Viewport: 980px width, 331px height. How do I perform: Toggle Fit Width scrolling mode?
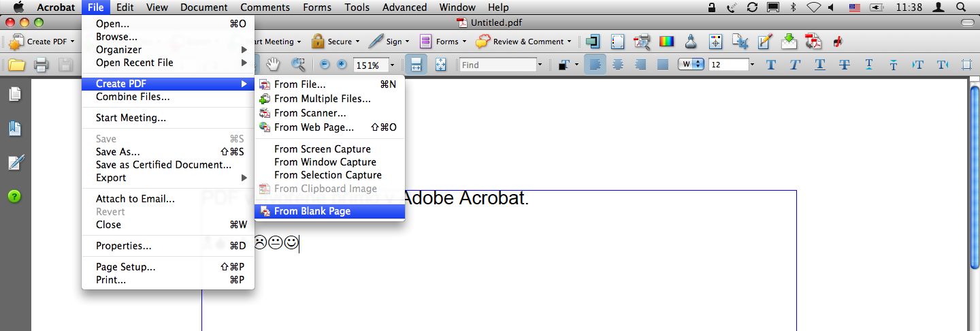416,65
